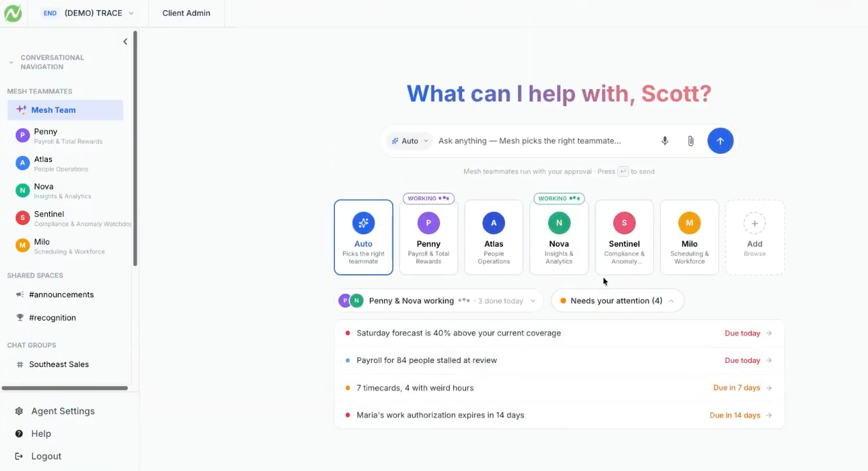Open Nova in the sidebar teammates list
Screen dimensions: 868x471
tap(66, 191)
